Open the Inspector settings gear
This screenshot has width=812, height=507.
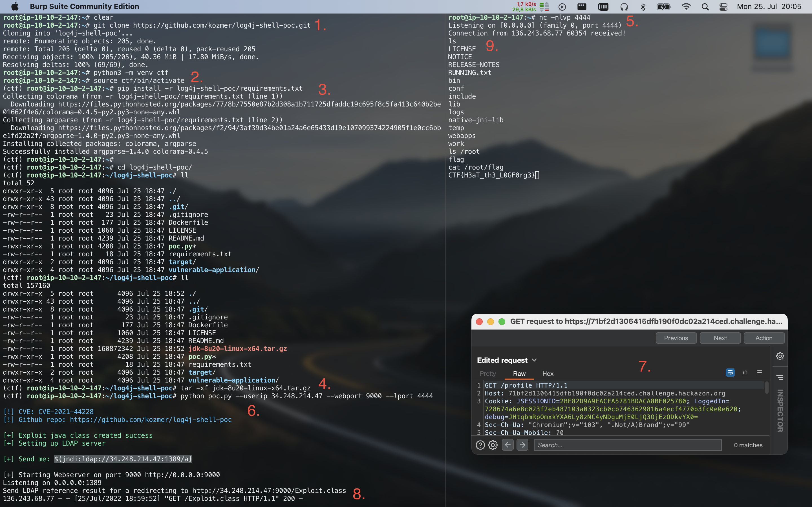point(780,356)
